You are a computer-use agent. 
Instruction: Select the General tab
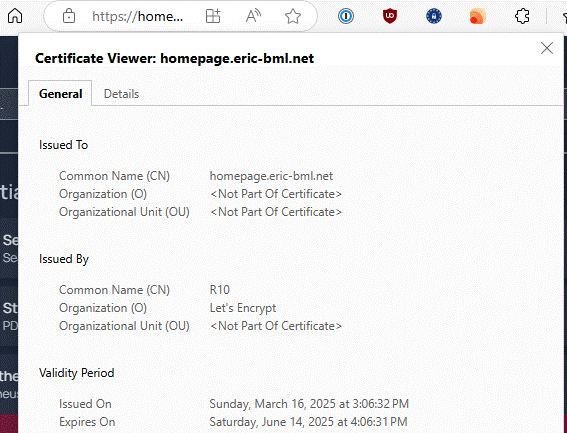click(60, 94)
